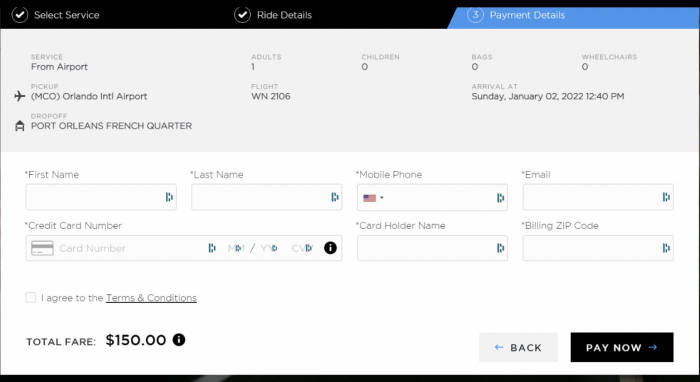Open the US flag country code dropdown
Viewport: 700px width, 382px height.
click(373, 198)
